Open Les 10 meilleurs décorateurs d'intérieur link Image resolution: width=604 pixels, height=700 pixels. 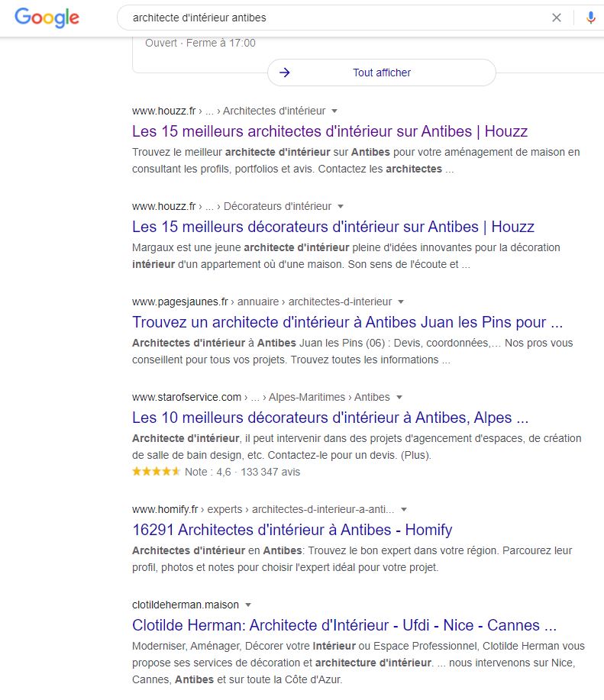pos(331,418)
